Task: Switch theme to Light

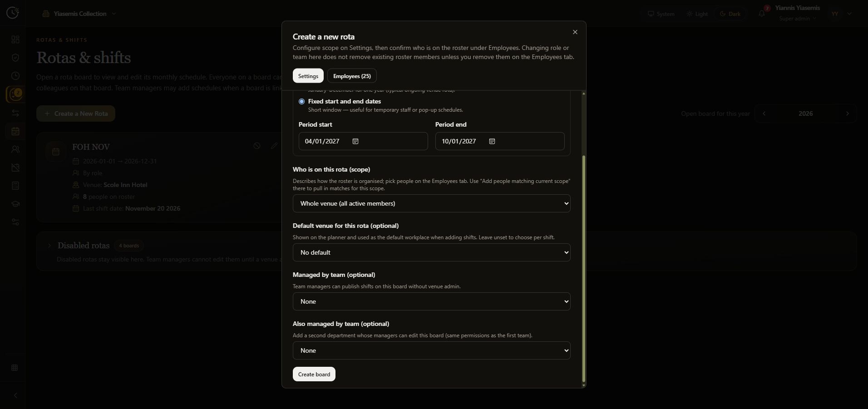Action: click(697, 14)
